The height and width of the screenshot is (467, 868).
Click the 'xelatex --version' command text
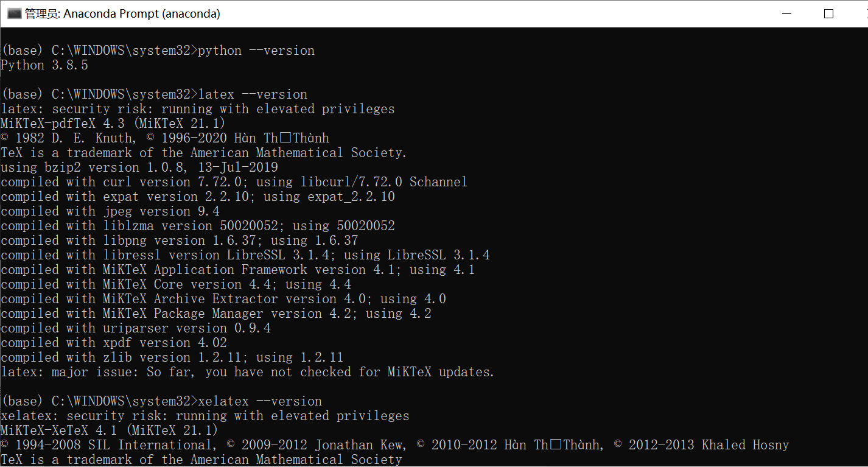(x=260, y=401)
